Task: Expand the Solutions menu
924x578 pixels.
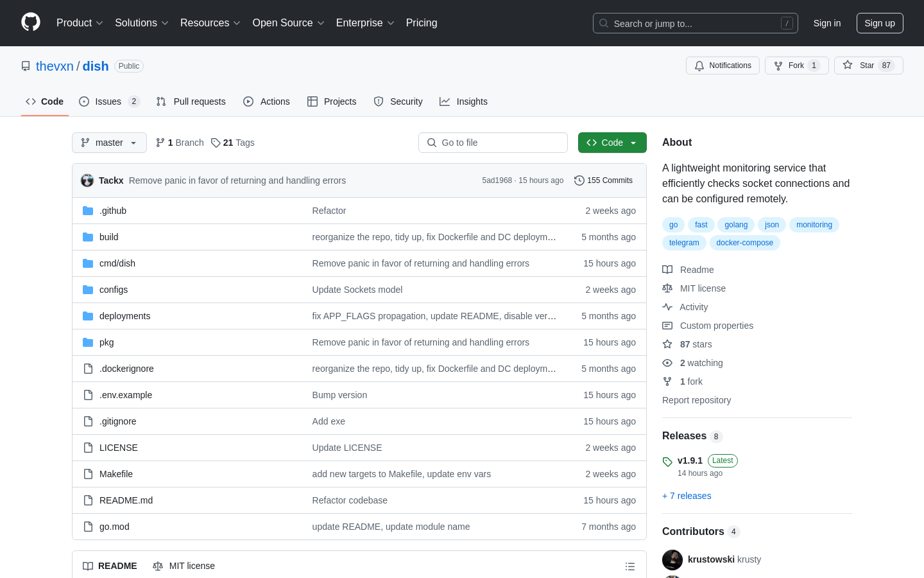Action: 141,23
